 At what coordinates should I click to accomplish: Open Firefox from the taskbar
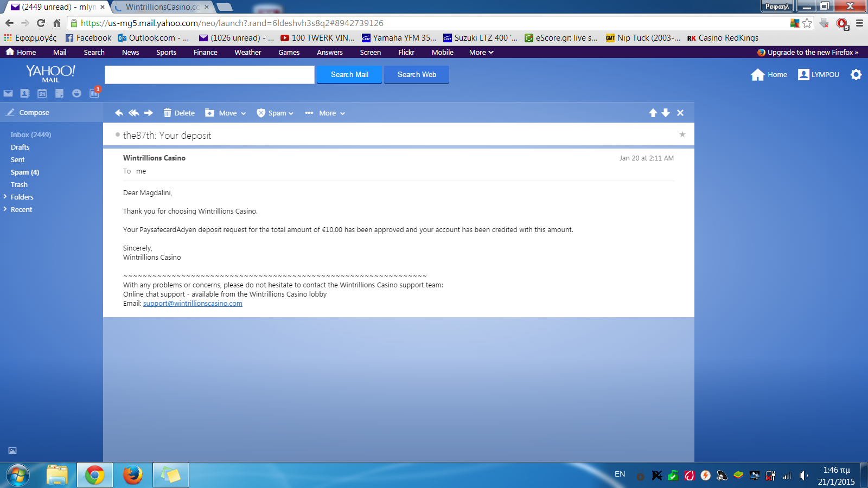[x=133, y=476]
